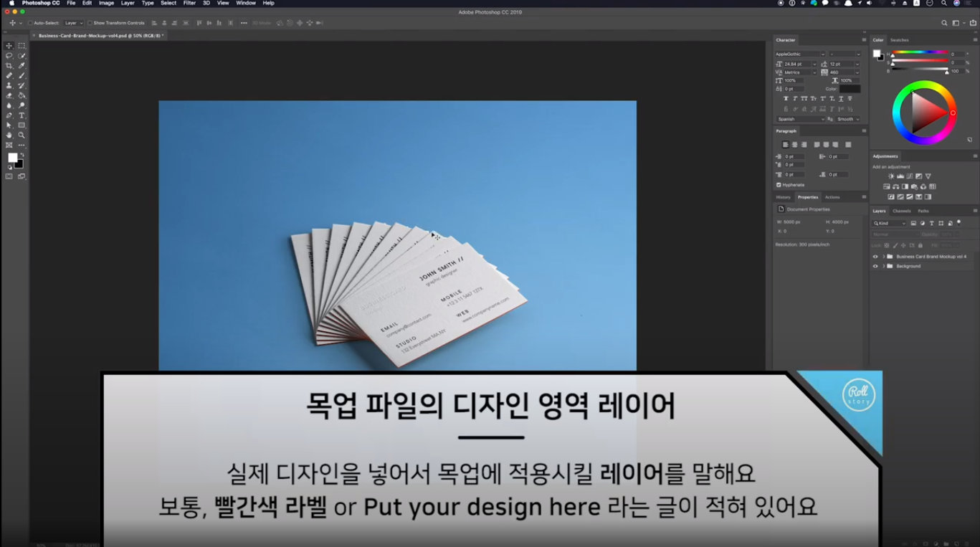The height and width of the screenshot is (547, 980).
Task: Switch to the Channels tab
Action: [x=902, y=210]
